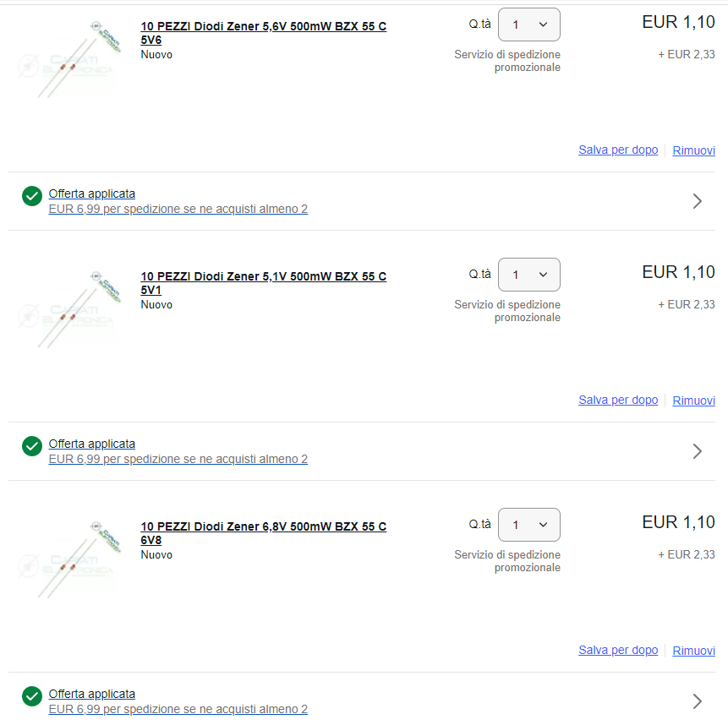This screenshot has width=728, height=725.
Task: Click 'Offerta applicata' link above 5,1V item
Action: tap(91, 194)
